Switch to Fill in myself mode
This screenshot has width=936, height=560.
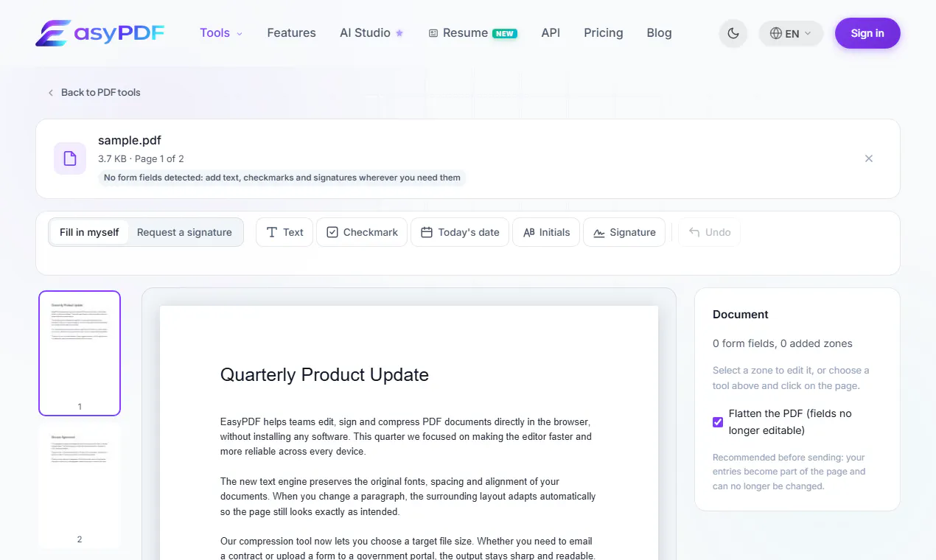[x=89, y=232]
